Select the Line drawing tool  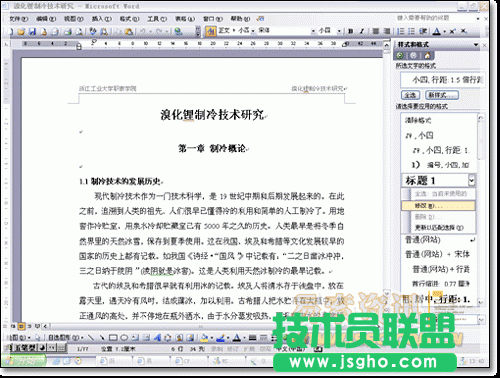coord(91,338)
